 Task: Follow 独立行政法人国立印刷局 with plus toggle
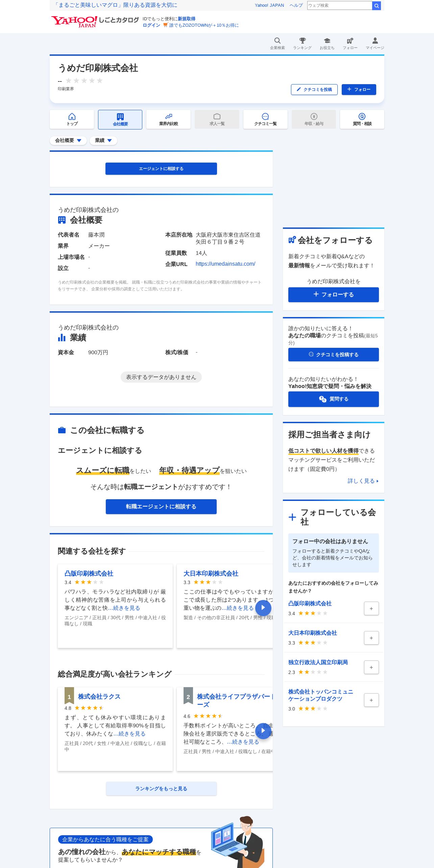(x=371, y=667)
